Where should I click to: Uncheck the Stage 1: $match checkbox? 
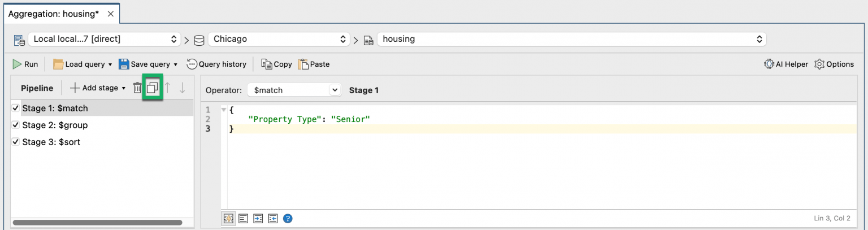pyautogui.click(x=16, y=108)
